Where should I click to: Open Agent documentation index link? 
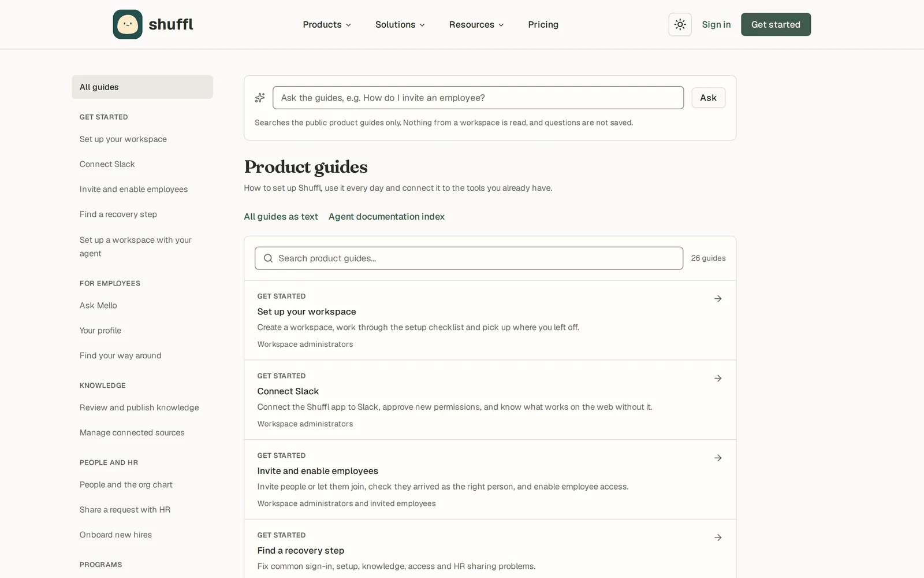pos(386,217)
